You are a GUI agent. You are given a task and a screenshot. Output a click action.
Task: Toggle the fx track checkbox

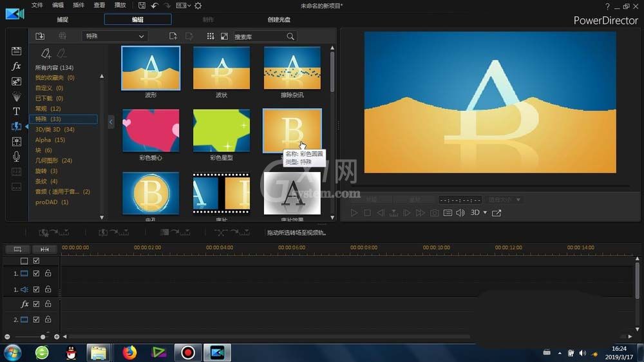click(36, 304)
